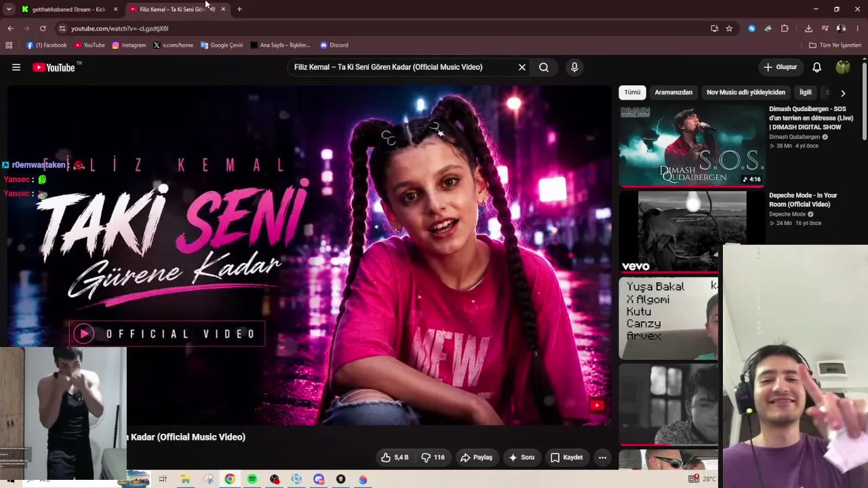This screenshot has width=868, height=488.
Task: Open the Soru ask button
Action: point(521,457)
